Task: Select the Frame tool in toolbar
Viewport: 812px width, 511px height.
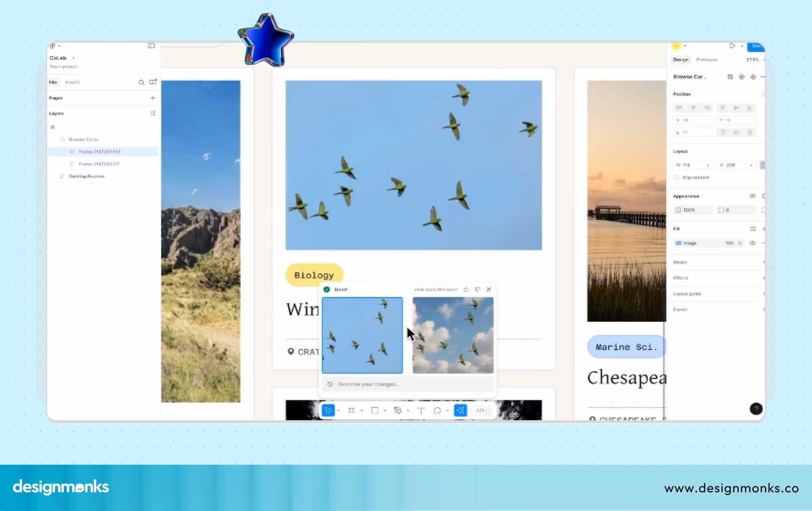Action: tap(352, 411)
